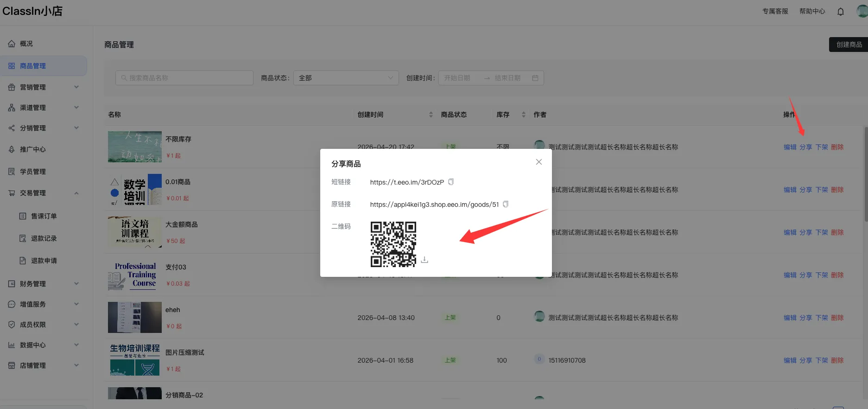Expand 营销管理 submenu chevron
Screen dimensions: 868x409
[76, 87]
